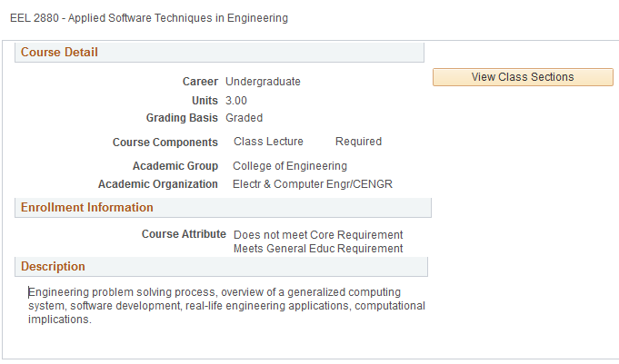Click the Academic Group label
This screenshot has height=364, width=619.
click(x=175, y=166)
